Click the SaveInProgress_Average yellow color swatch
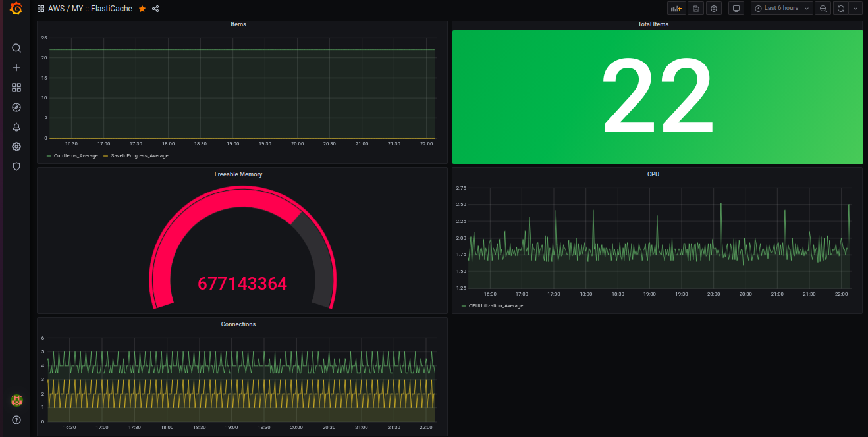This screenshot has width=868, height=437. tap(105, 156)
